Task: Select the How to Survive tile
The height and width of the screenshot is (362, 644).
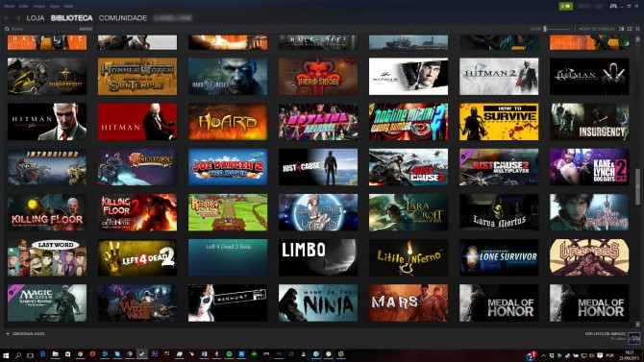Action: 499,122
